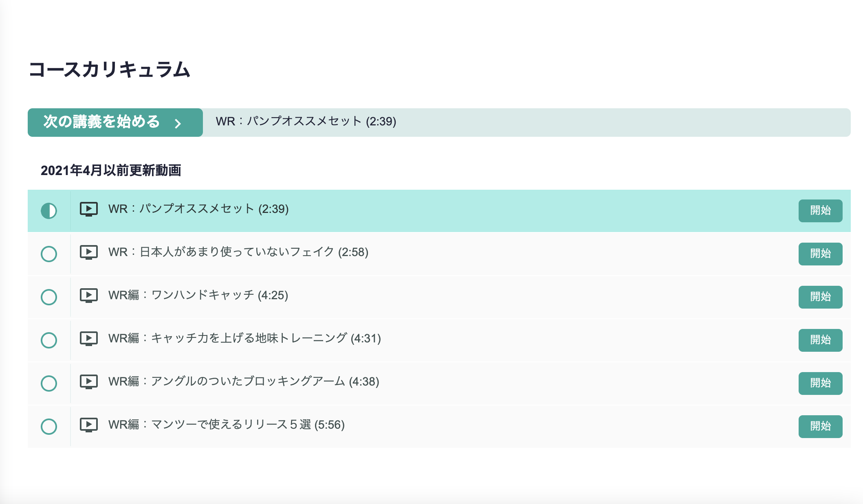Click section heading 2021年4月以前更新動画

111,170
